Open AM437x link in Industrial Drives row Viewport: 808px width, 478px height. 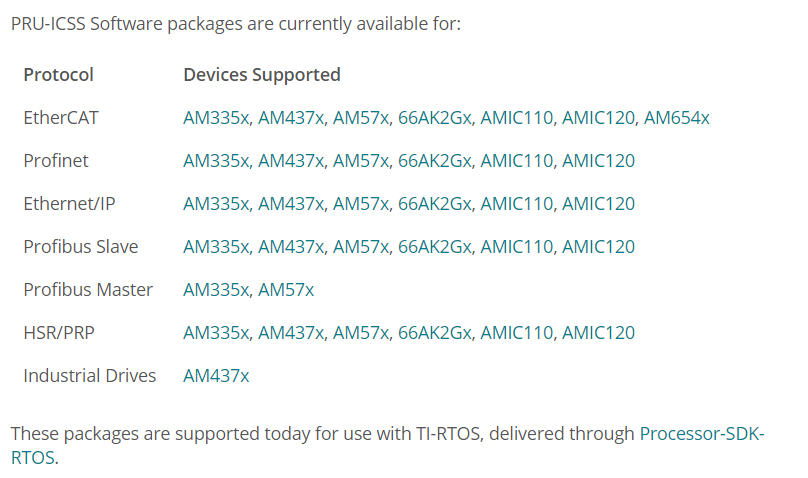(216, 376)
